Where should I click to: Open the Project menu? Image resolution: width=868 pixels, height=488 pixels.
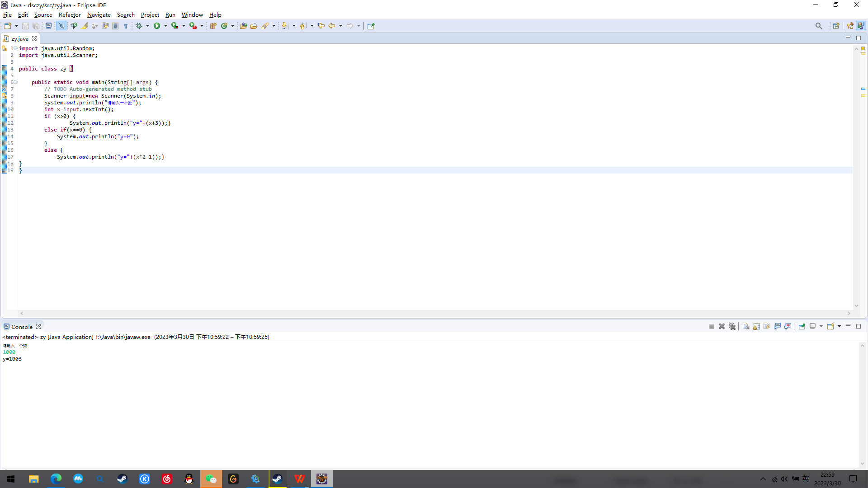150,14
